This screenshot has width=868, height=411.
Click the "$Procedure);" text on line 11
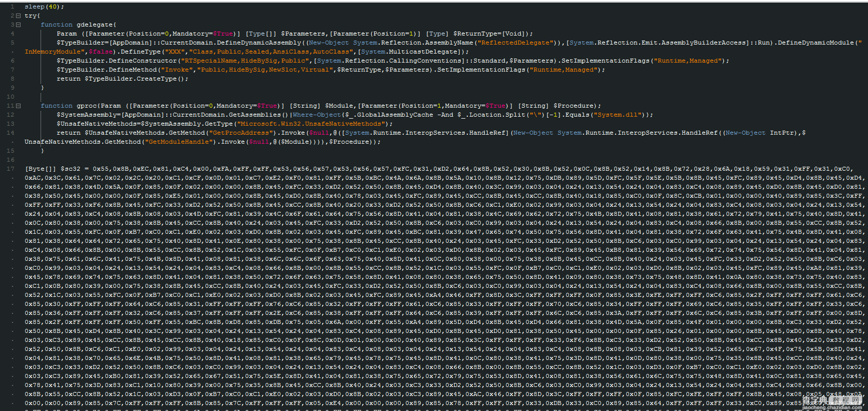pyautogui.click(x=577, y=106)
